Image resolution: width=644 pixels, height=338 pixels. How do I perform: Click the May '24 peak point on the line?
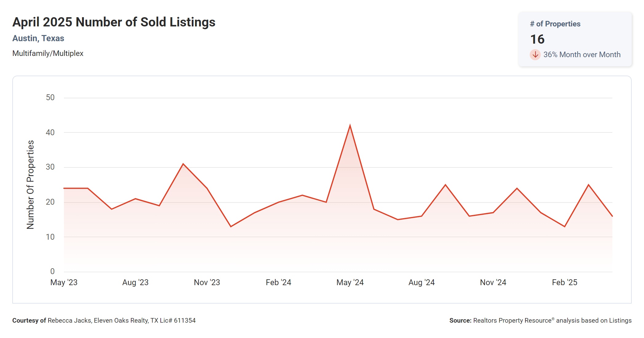point(350,126)
